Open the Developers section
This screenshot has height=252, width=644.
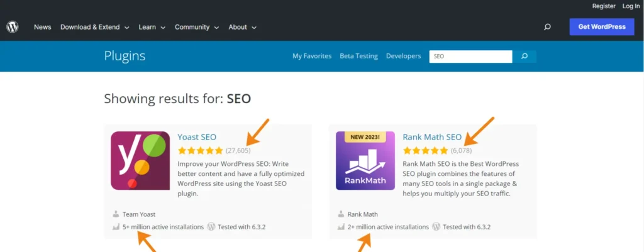coord(403,56)
